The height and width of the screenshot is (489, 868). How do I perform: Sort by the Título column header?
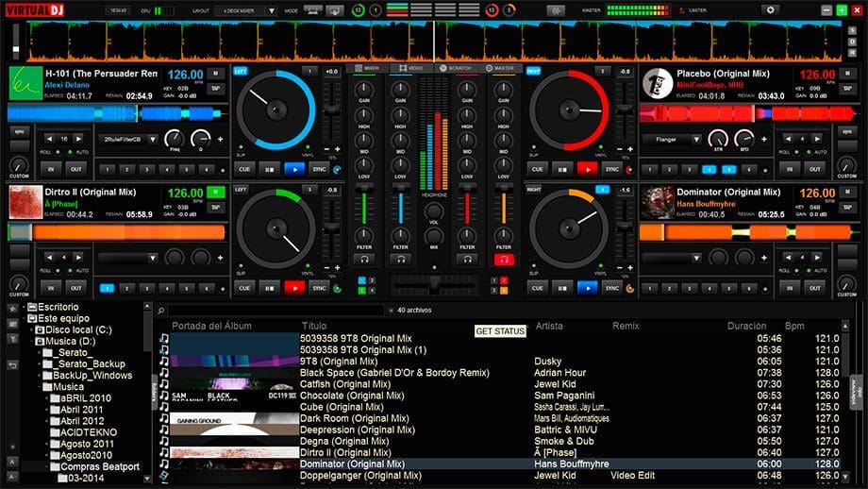click(x=314, y=326)
